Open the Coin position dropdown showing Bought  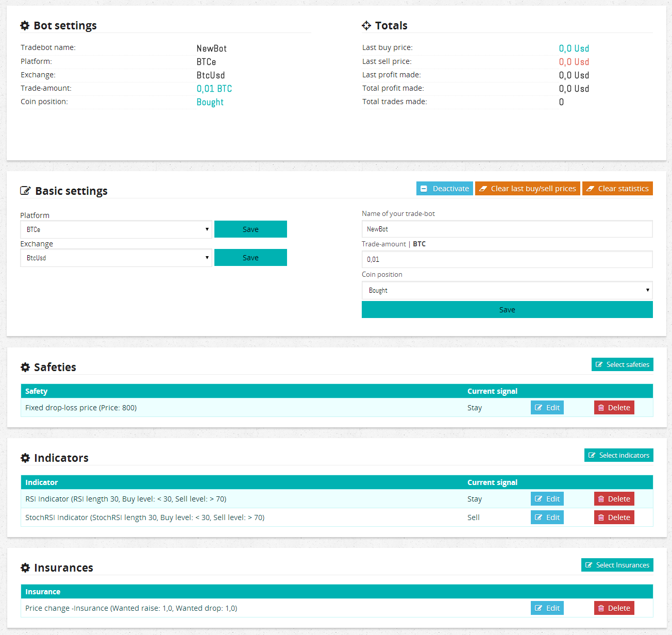tap(507, 290)
